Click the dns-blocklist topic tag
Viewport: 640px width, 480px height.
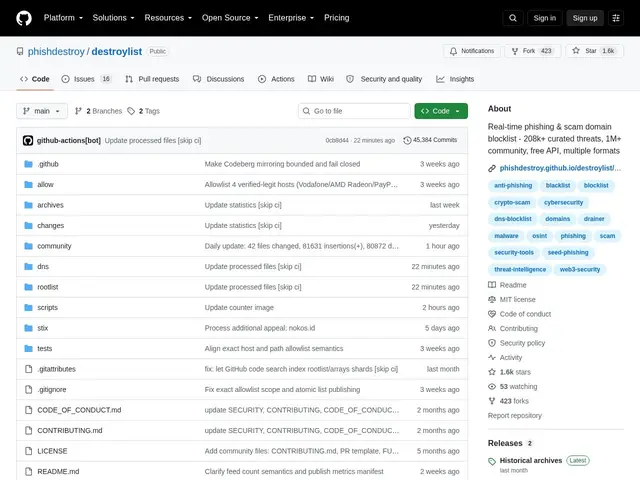513,219
